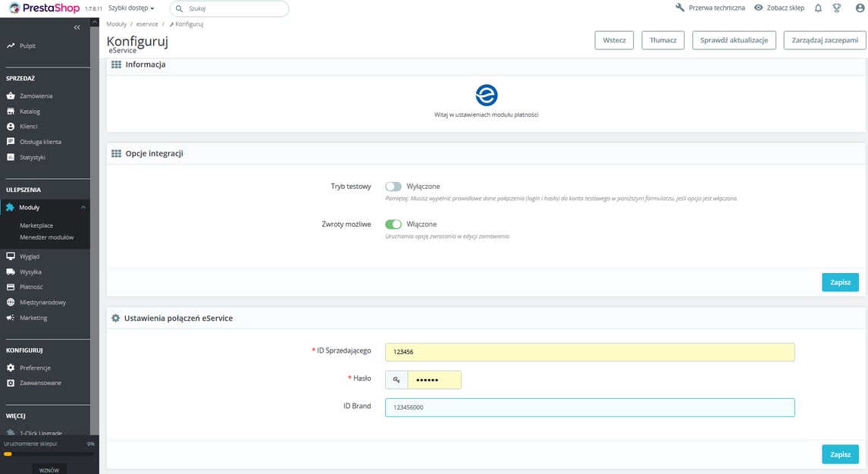Click the Informacja grid icon
The width and height of the screenshot is (868, 474).
pos(116,64)
